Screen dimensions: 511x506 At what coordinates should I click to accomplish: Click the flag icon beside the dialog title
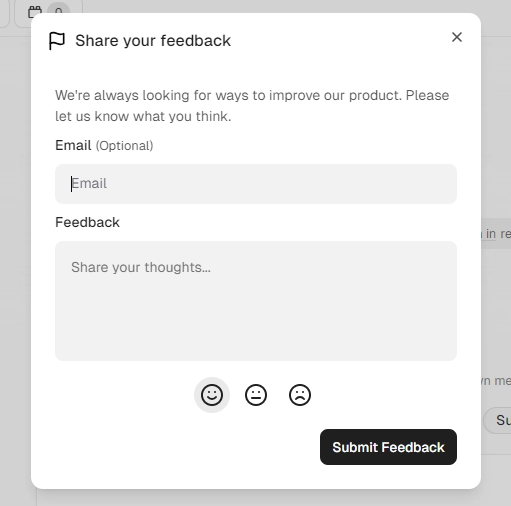click(57, 41)
